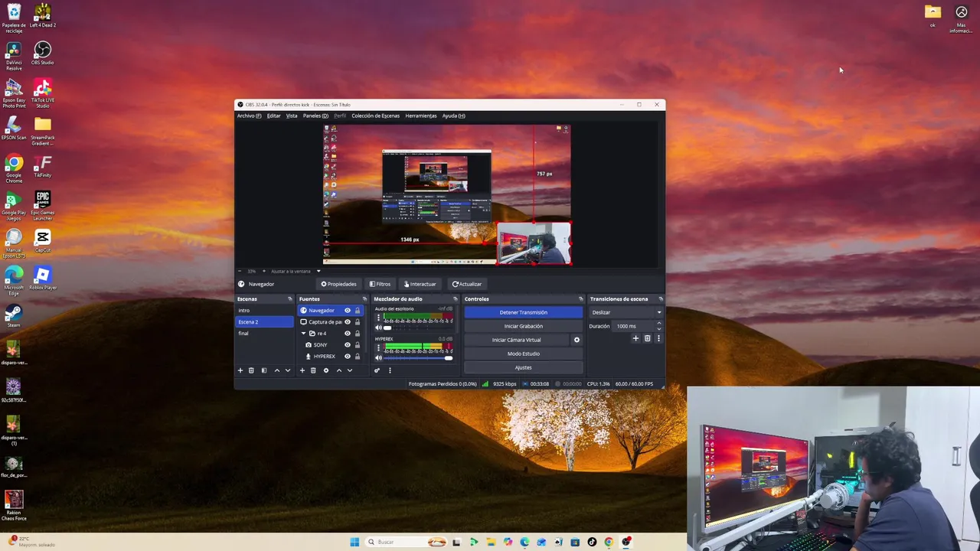Viewport: 980px width, 551px height.
Task: Undock the Escenas panel
Action: (x=290, y=299)
